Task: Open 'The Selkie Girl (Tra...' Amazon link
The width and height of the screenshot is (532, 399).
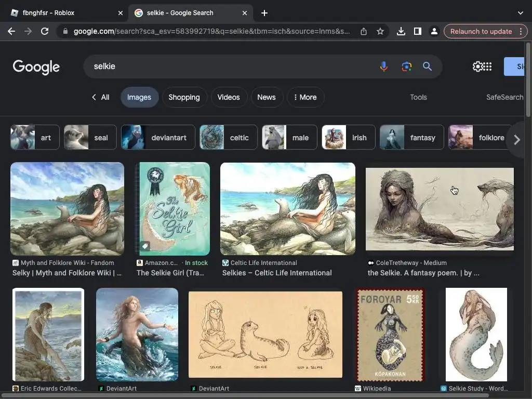Action: click(170, 273)
